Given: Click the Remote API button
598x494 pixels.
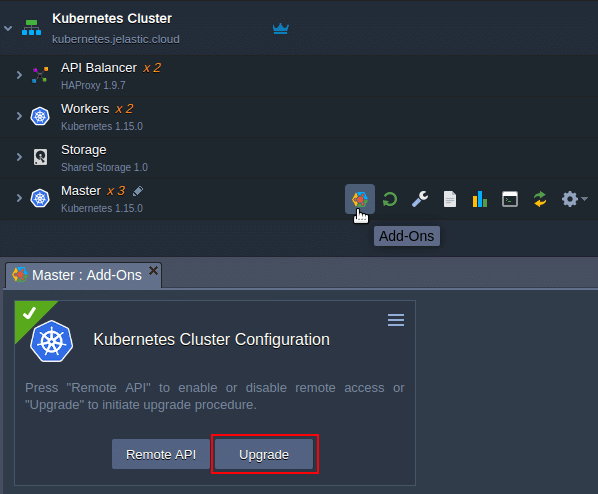Looking at the screenshot, I should coord(161,454).
